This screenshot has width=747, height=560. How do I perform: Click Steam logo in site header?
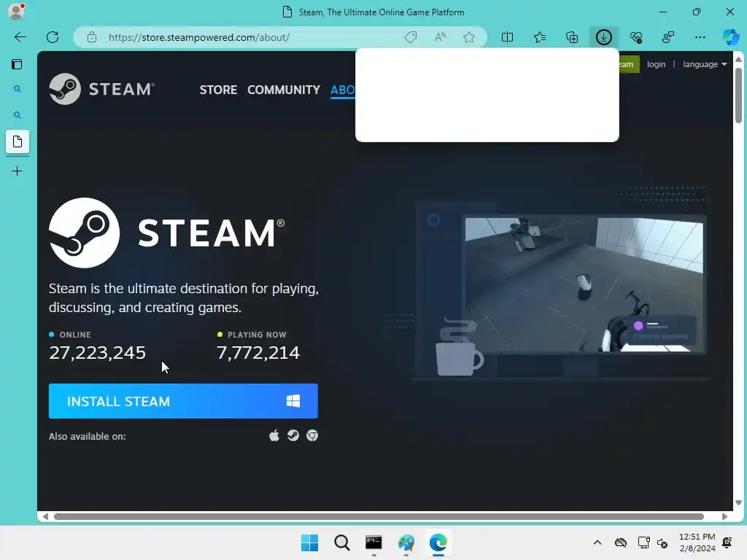(x=101, y=89)
